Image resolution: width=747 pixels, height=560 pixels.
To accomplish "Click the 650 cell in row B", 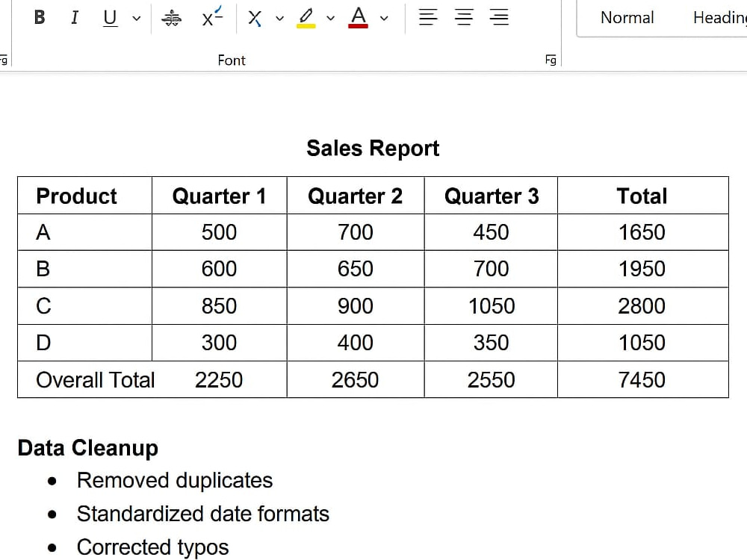I will (356, 269).
